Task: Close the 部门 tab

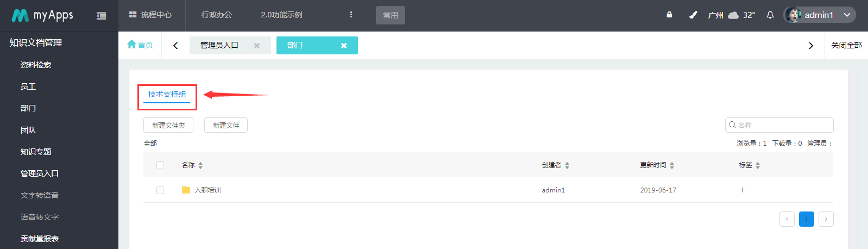Action: coord(344,46)
